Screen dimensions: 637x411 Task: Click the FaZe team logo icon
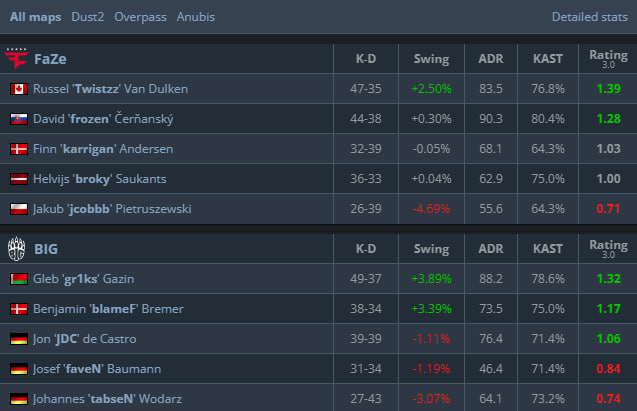[x=17, y=58]
